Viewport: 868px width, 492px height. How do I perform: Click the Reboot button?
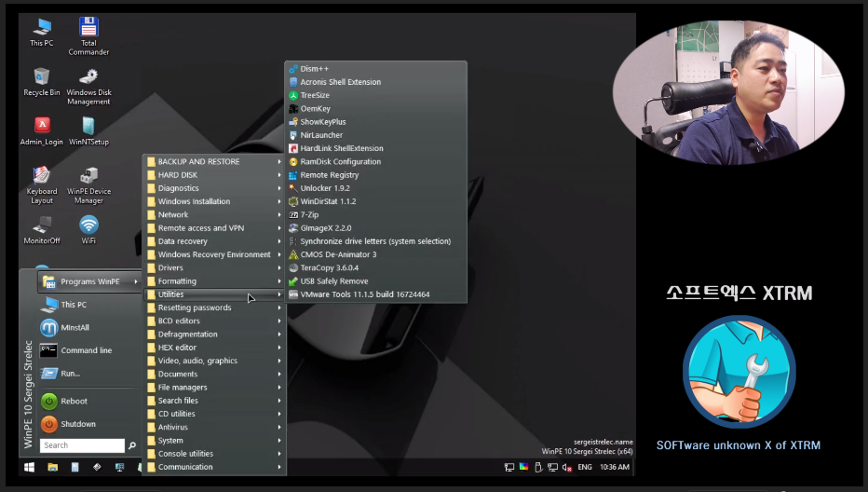coord(89,401)
